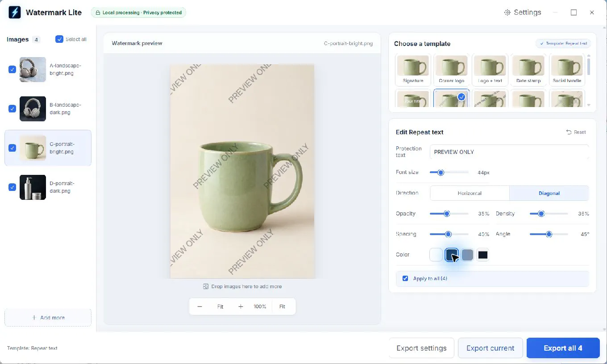
Task: Toggle the Select all checkbox
Action: pos(59,39)
